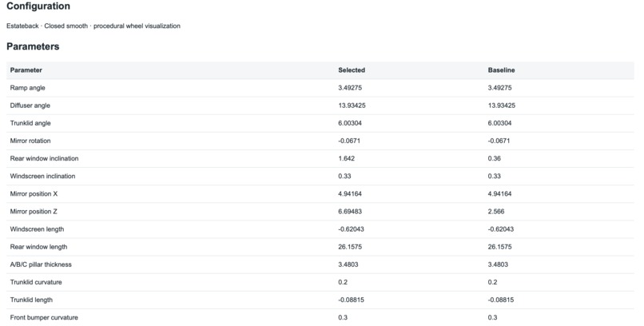Viewport: 644px width, 326px height.
Task: Select the Trunklid angle row label
Action: 30,123
